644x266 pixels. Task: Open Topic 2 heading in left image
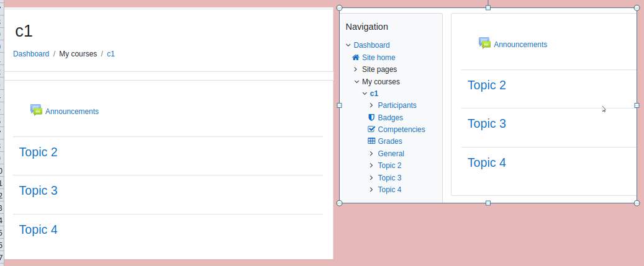tap(39, 152)
